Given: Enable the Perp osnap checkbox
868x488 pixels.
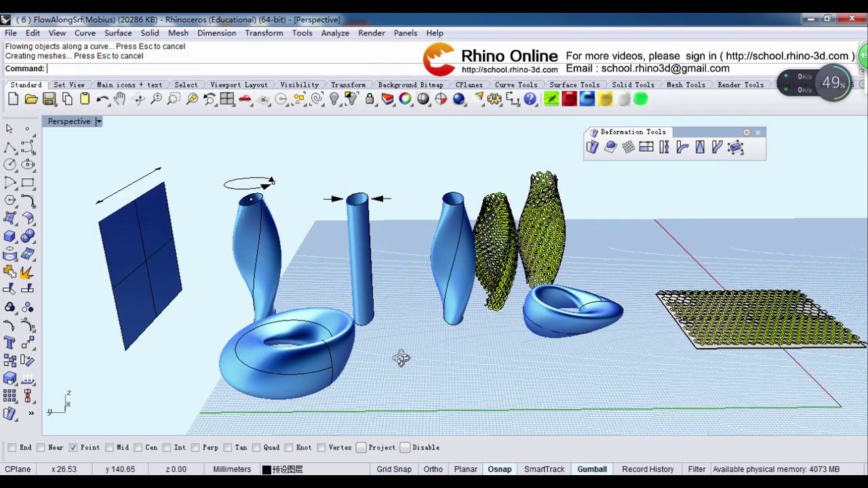Looking at the screenshot, I should coord(195,447).
